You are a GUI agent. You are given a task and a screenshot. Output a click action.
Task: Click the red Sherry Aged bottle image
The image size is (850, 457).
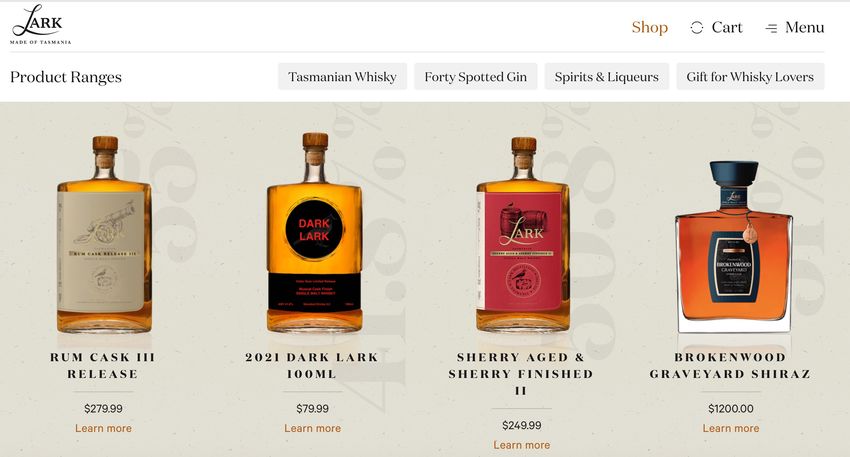point(523,234)
